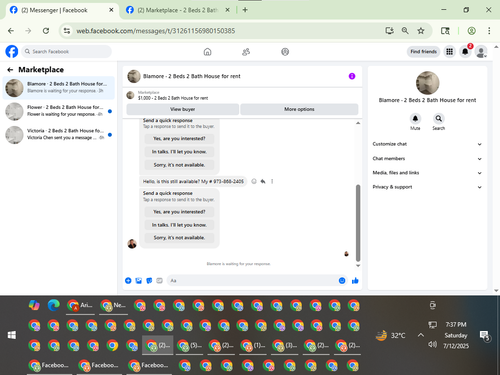Click the address bar URL

pos(156,31)
